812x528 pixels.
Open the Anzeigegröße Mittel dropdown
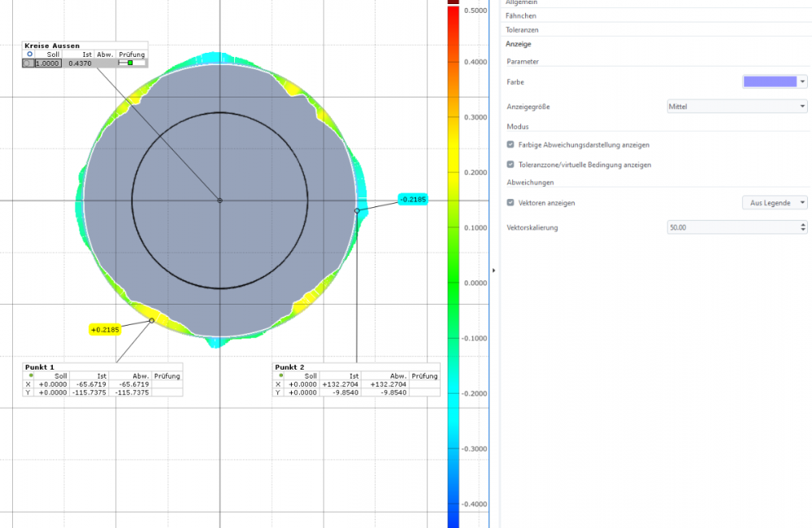tap(736, 106)
